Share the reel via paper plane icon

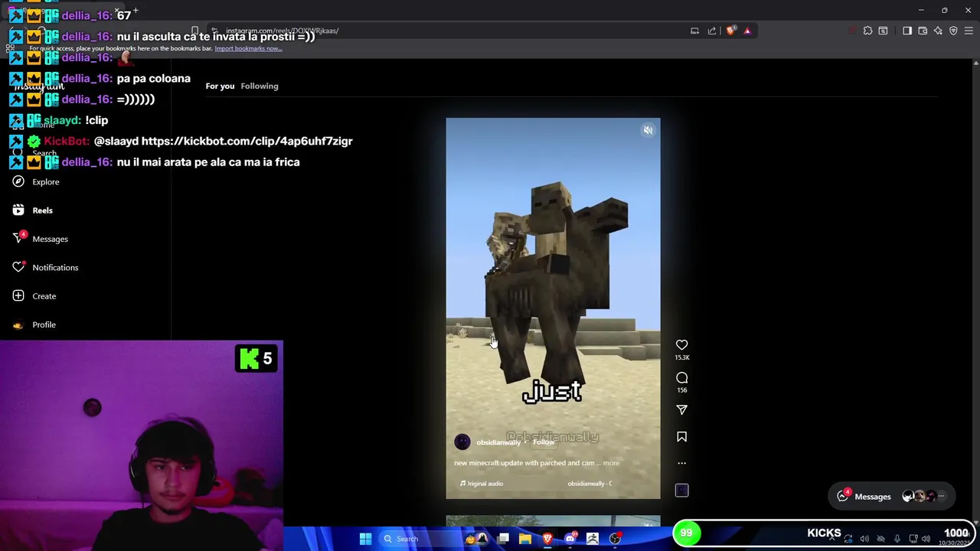681,409
